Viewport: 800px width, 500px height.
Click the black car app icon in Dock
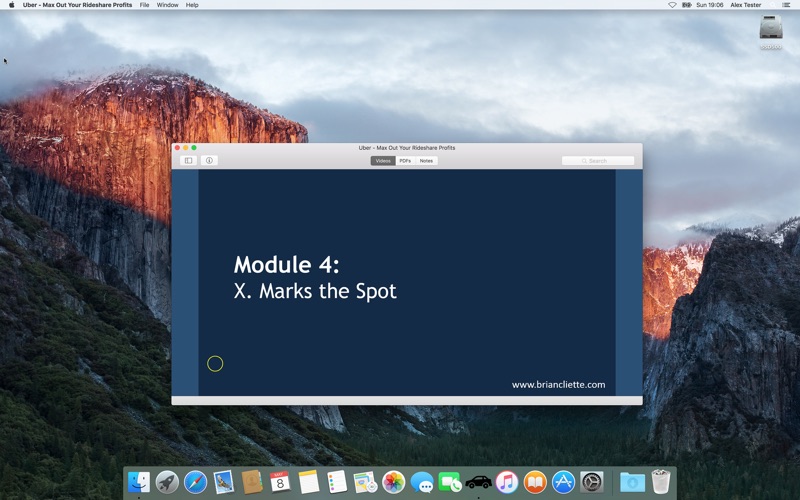coord(479,482)
